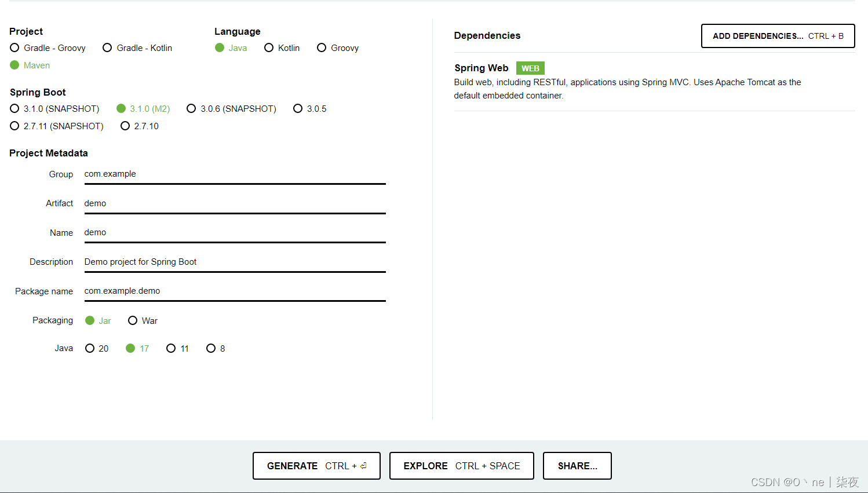The width and height of the screenshot is (868, 493).
Task: Choose Groovy as the language
Action: point(338,48)
